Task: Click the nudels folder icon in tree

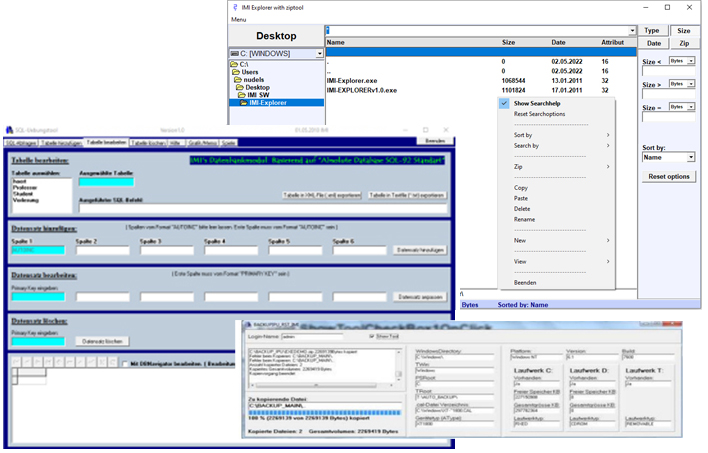Action: pos(238,80)
